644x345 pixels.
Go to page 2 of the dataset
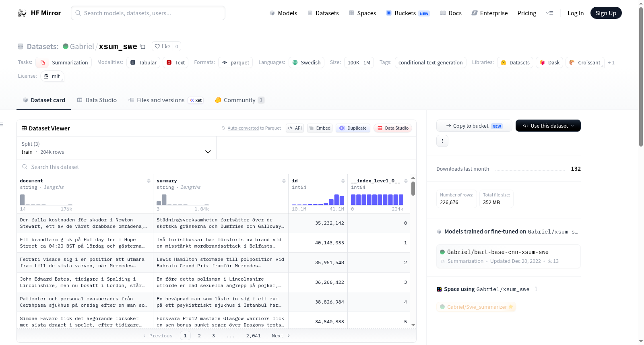[199, 336]
